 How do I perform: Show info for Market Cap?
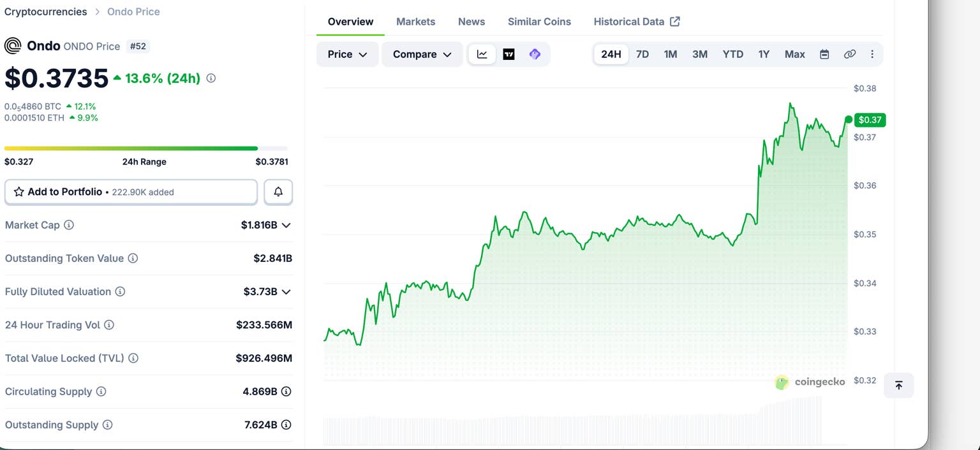tap(69, 225)
